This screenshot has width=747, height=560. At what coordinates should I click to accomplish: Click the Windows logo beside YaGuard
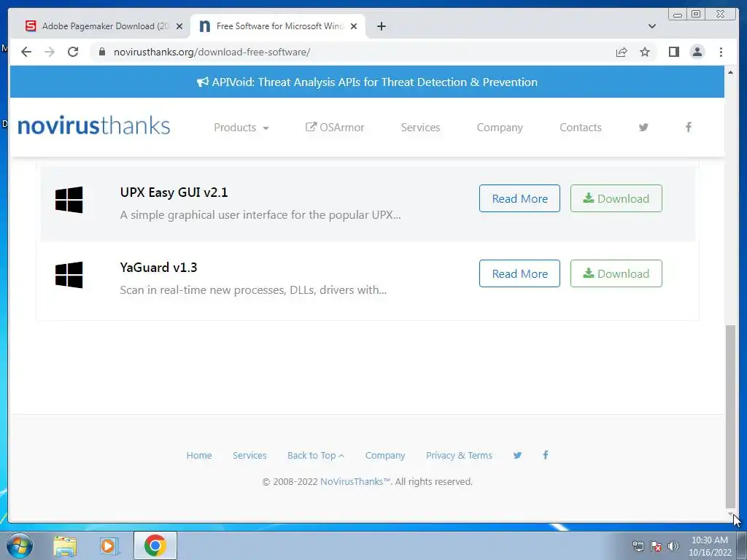point(69,275)
